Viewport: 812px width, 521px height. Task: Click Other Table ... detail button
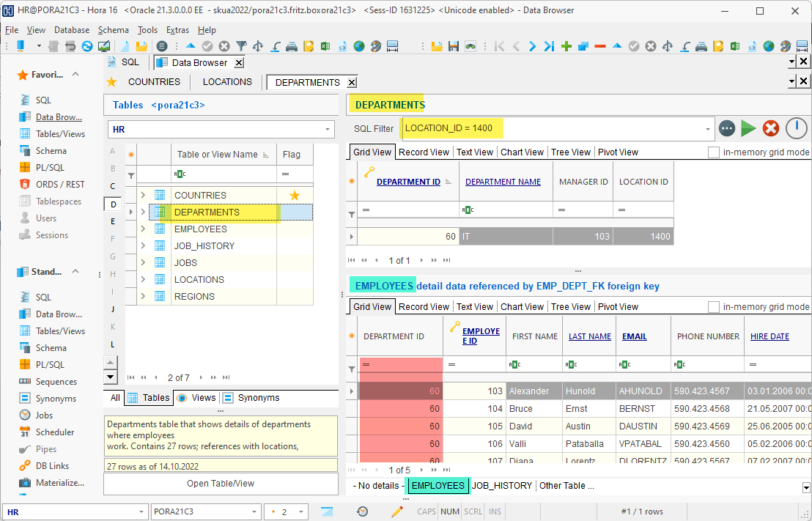point(566,486)
